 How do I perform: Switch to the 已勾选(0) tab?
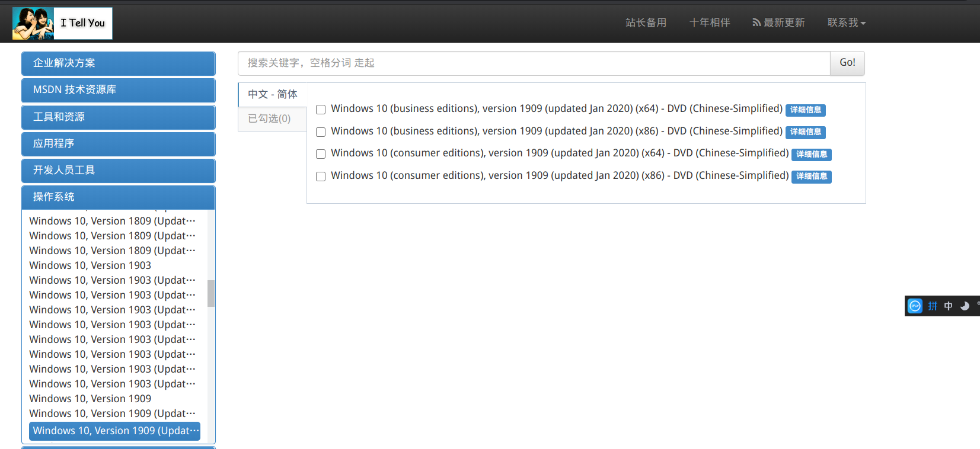(x=273, y=119)
